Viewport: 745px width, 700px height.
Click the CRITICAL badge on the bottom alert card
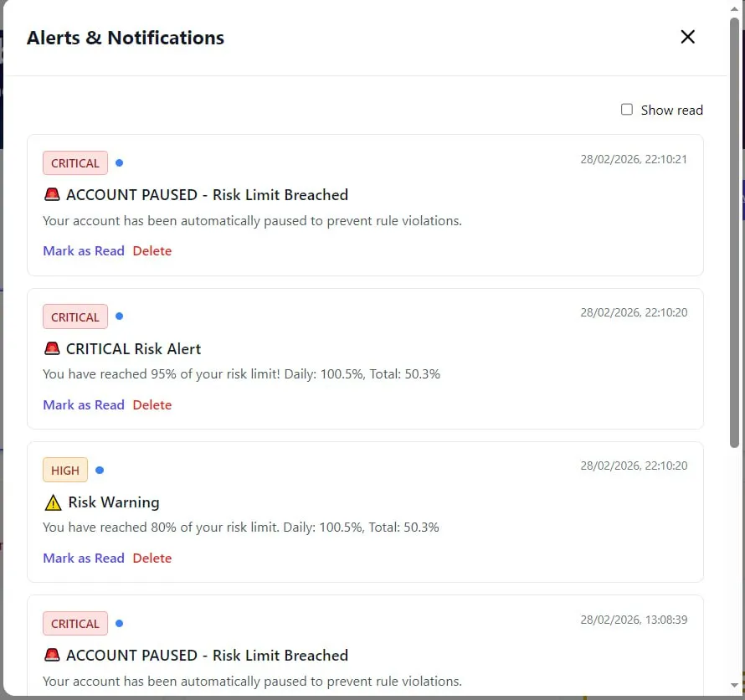pos(74,623)
